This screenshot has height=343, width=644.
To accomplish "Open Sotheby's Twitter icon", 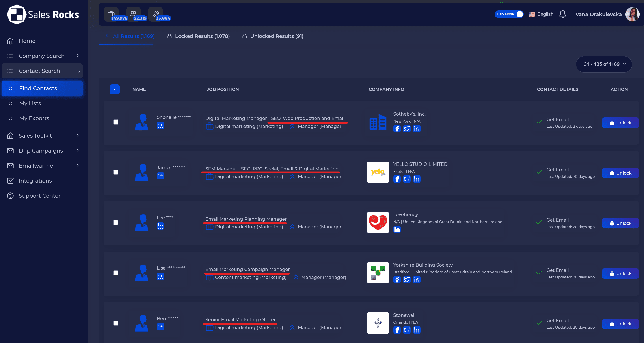I will coord(407,129).
